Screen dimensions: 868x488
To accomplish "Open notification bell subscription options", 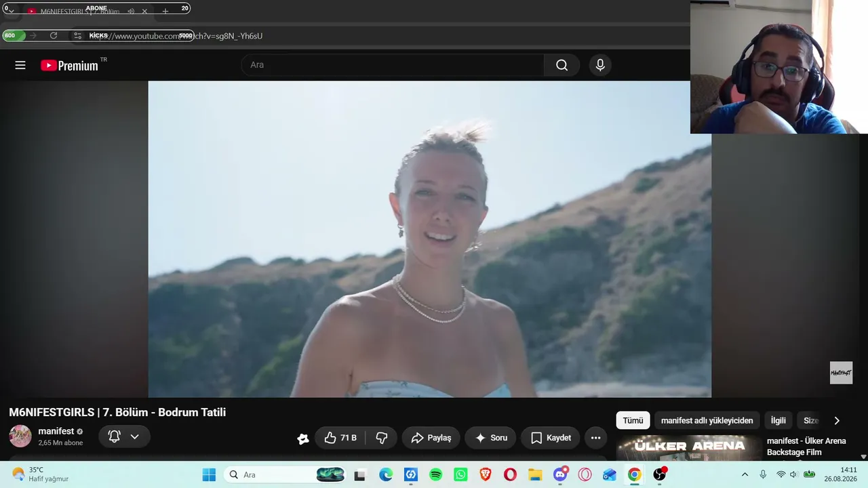I will (124, 437).
